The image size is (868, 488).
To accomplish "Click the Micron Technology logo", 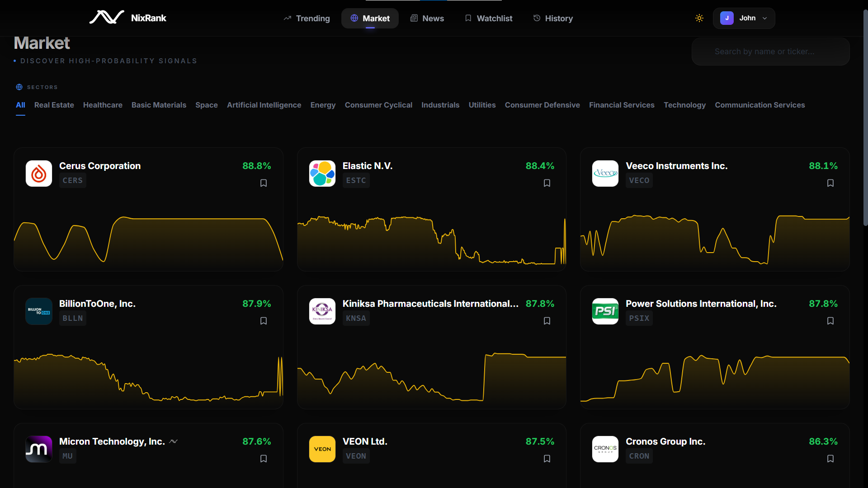I will [39, 449].
